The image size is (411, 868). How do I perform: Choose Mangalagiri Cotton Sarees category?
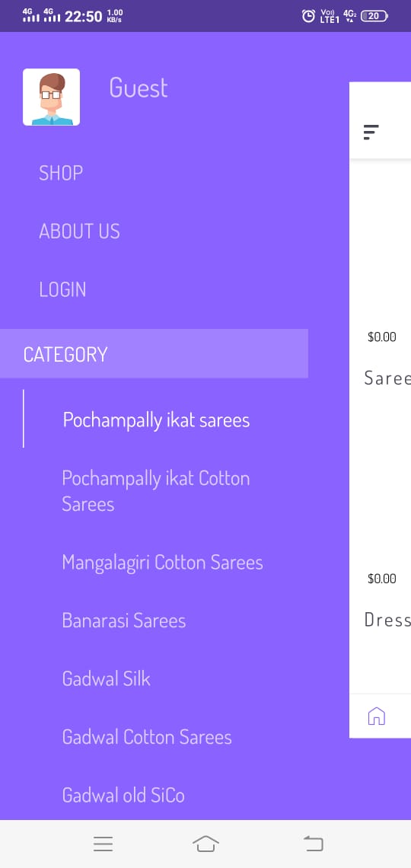tap(163, 563)
